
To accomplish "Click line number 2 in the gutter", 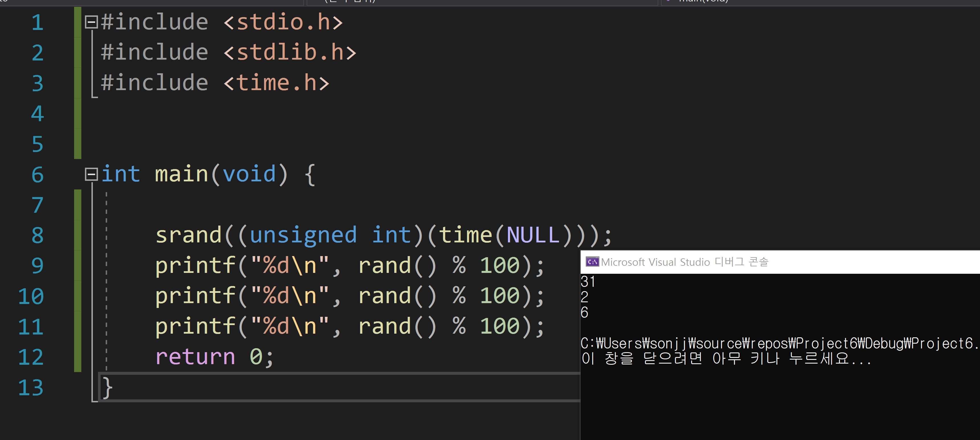I will coord(37,52).
